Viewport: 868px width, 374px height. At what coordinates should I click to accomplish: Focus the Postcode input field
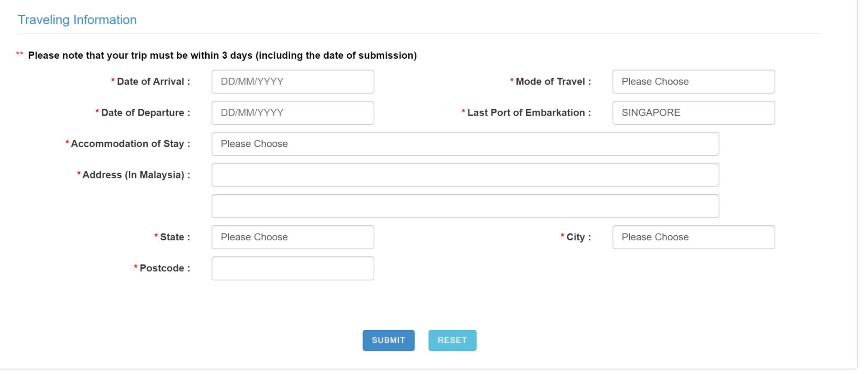(292, 269)
